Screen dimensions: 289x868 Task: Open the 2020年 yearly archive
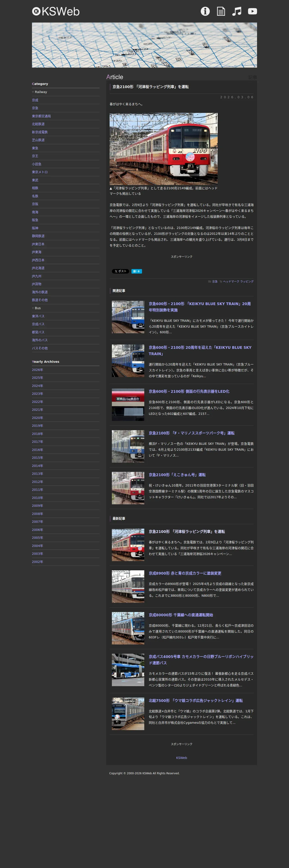(x=38, y=418)
